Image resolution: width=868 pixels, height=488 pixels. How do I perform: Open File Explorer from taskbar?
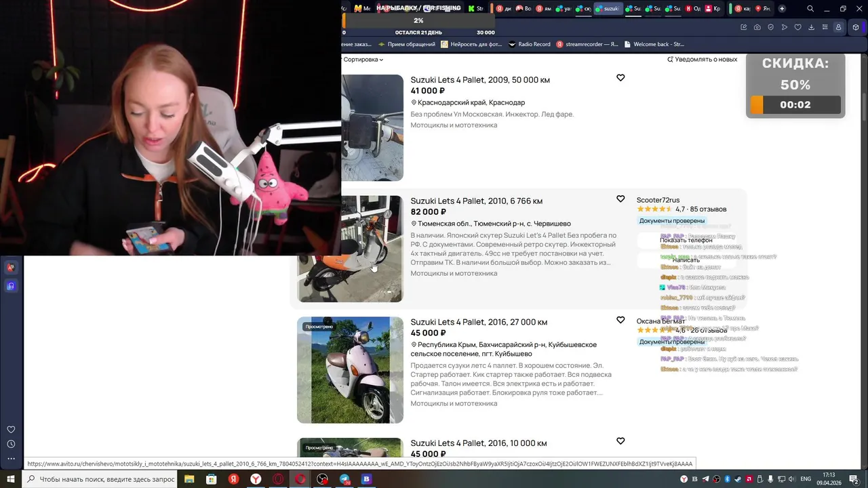(189, 479)
